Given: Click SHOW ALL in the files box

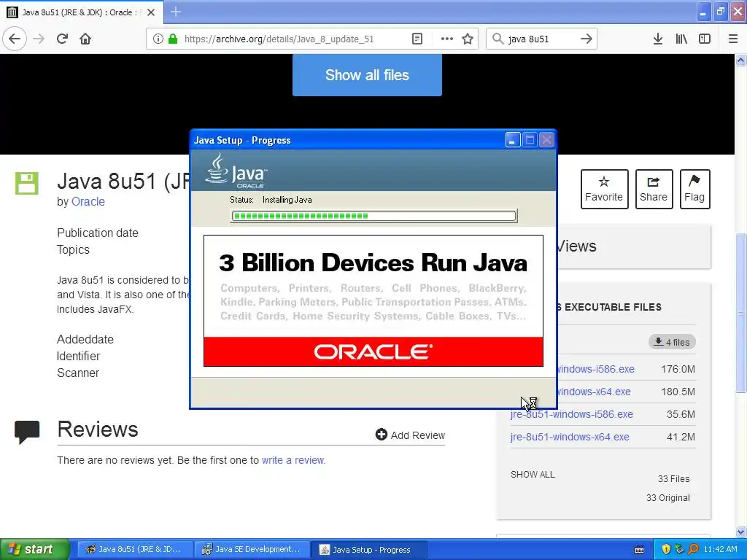Looking at the screenshot, I should (x=533, y=474).
